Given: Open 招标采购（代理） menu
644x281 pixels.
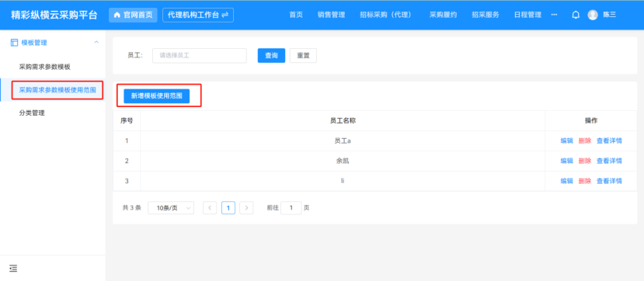Looking at the screenshot, I should tap(386, 15).
